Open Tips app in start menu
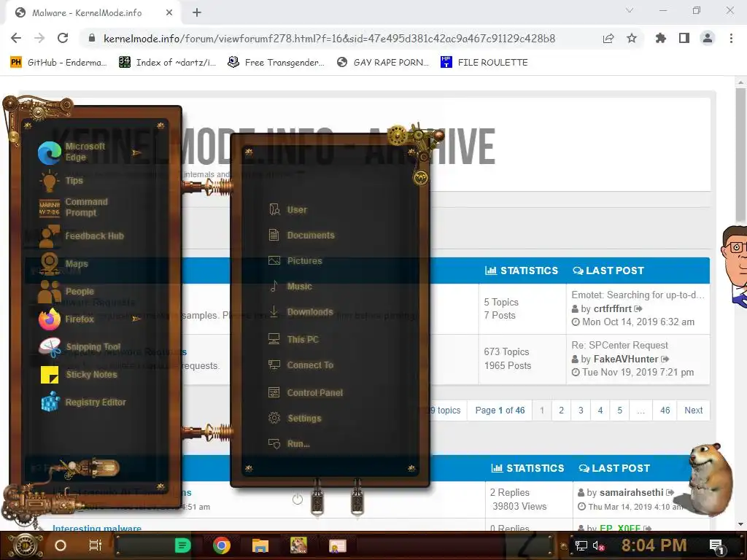The image size is (747, 560). (x=62, y=181)
